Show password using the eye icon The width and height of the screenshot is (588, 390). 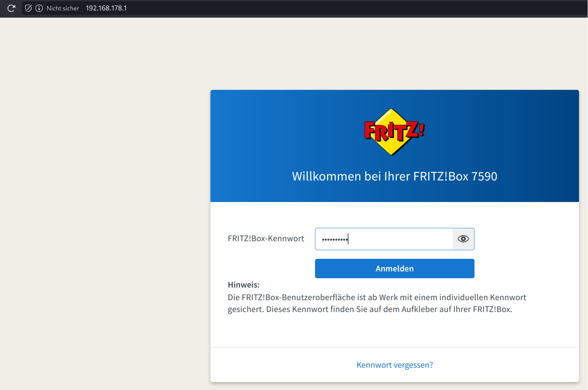(463, 239)
